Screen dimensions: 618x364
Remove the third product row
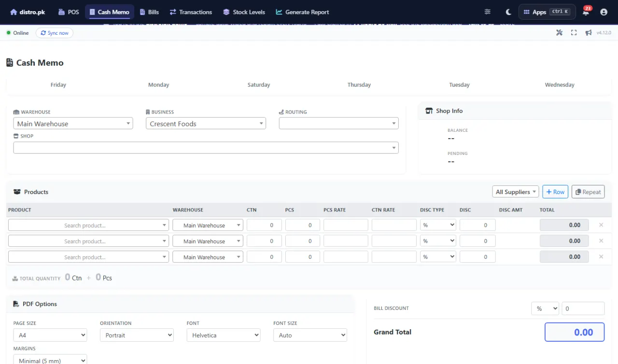601,257
